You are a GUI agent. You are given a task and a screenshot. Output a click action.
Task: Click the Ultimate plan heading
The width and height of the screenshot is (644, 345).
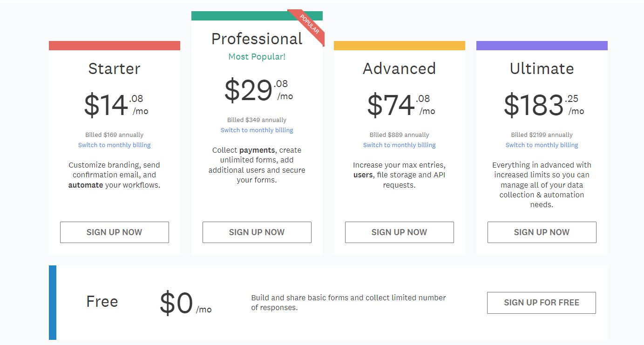[542, 68]
